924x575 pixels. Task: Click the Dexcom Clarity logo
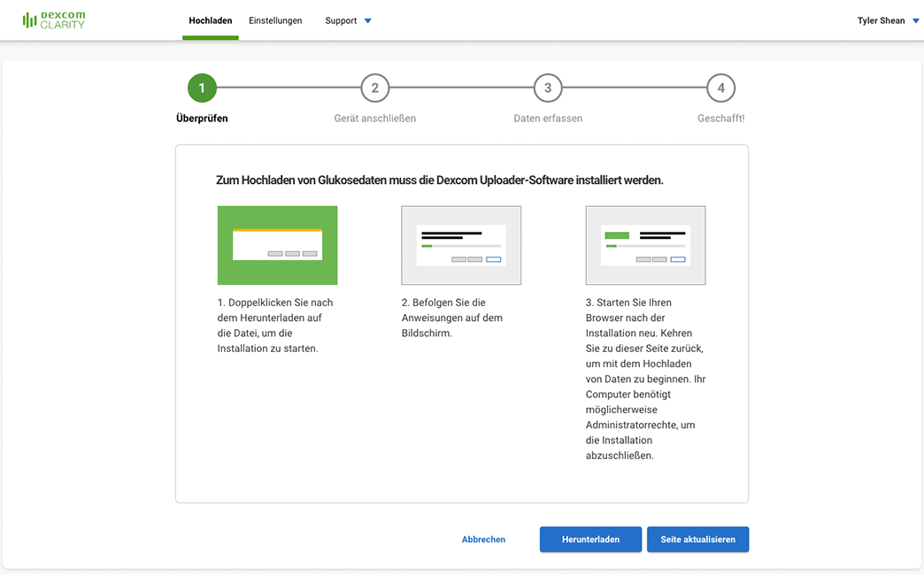coord(54,20)
